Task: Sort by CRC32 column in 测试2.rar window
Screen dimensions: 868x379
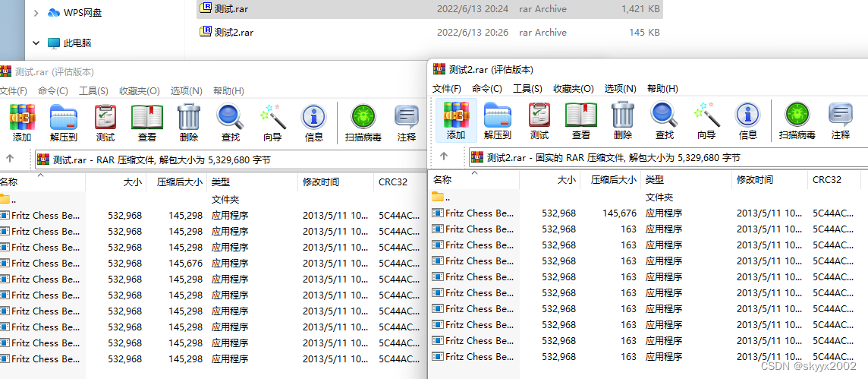Action: 834,179
